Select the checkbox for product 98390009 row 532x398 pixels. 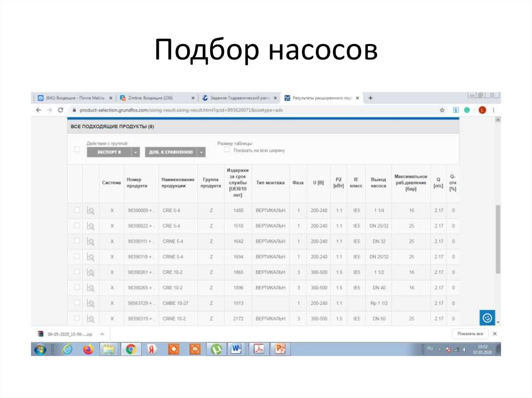pyautogui.click(x=76, y=210)
